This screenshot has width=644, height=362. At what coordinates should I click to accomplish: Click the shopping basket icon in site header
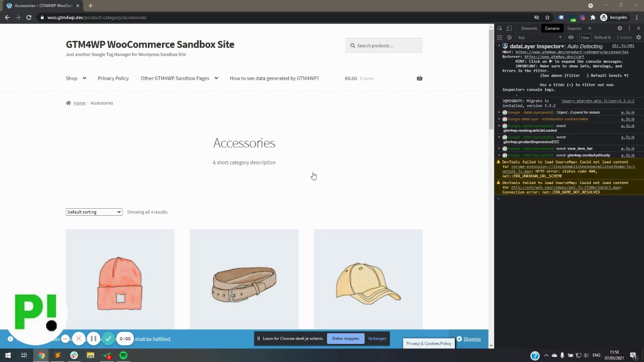tap(420, 78)
